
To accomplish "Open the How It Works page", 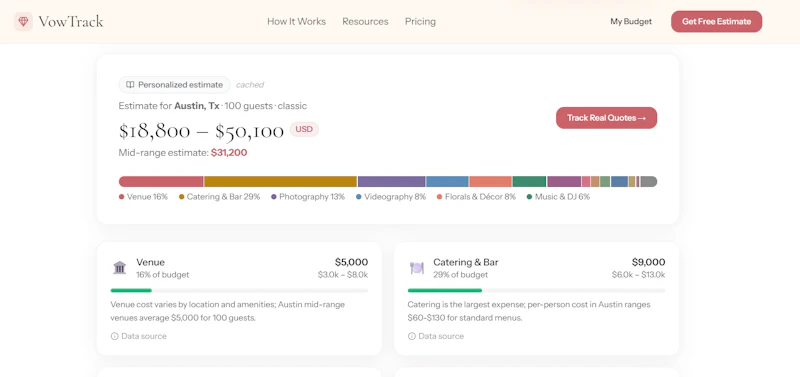I will click(x=296, y=21).
